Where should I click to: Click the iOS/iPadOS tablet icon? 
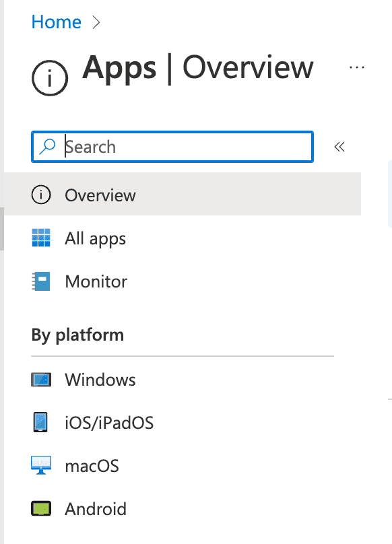40,422
